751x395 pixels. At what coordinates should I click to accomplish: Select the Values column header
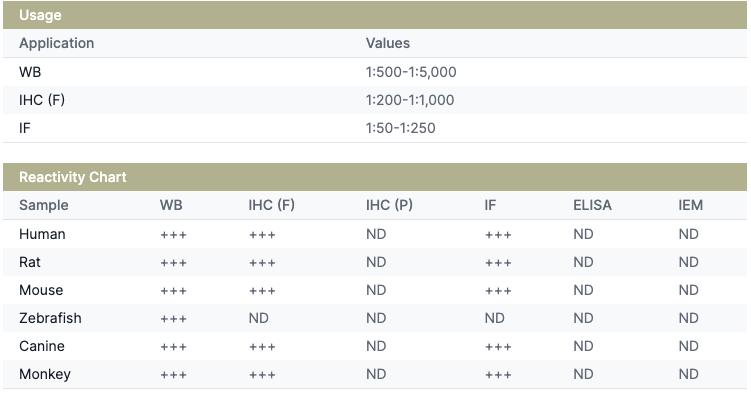[388, 43]
